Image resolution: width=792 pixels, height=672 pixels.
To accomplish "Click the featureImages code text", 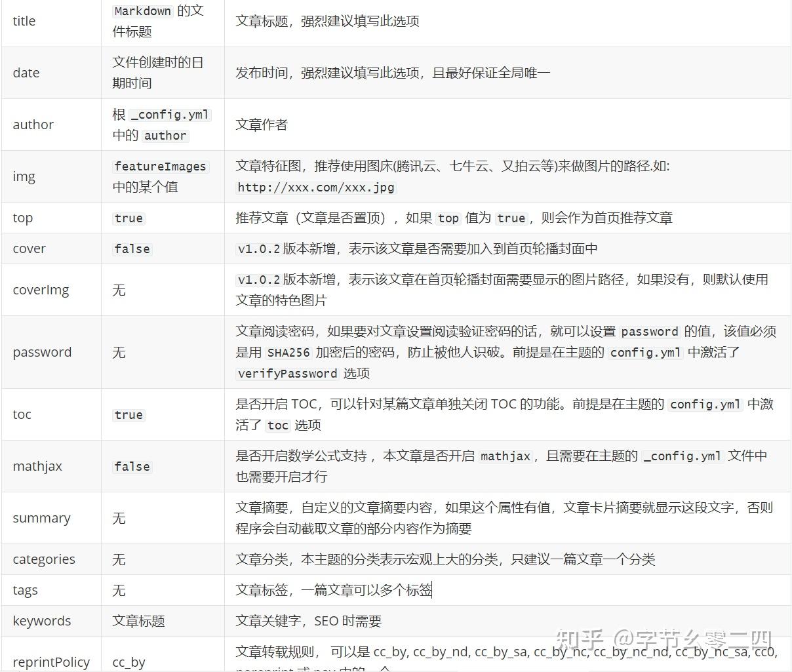I will coord(160,167).
